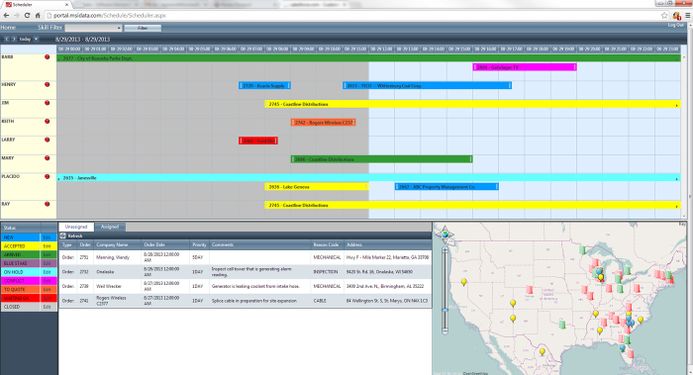Click the Refresh icon above the orders table

coord(63,236)
